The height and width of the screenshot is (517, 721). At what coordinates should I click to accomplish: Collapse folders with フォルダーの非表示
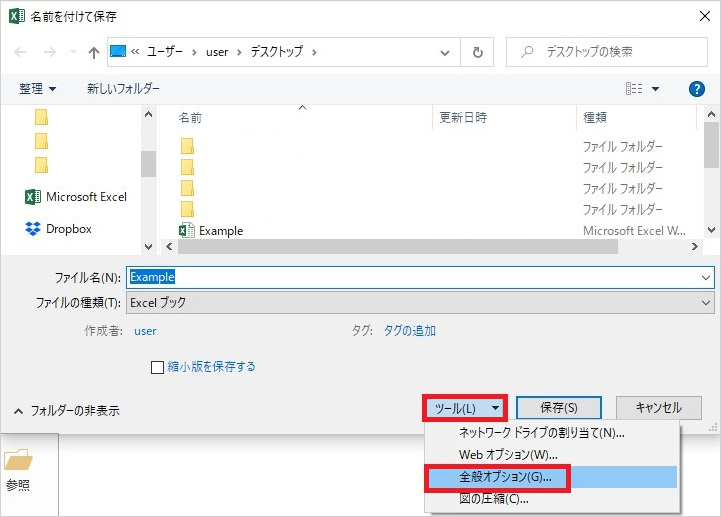point(67,410)
